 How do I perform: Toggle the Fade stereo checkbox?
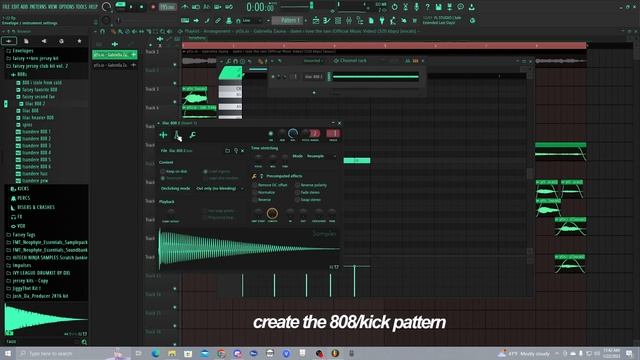(x=297, y=192)
